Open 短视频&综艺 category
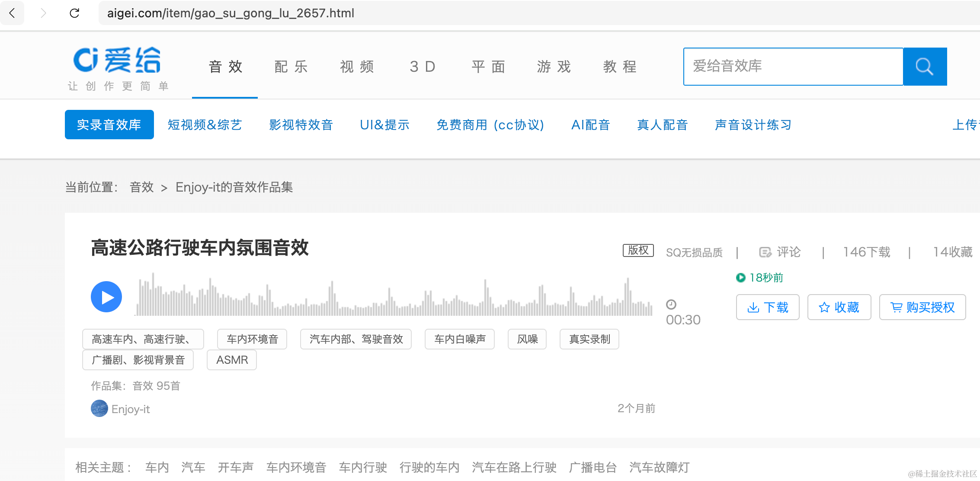 click(x=205, y=125)
